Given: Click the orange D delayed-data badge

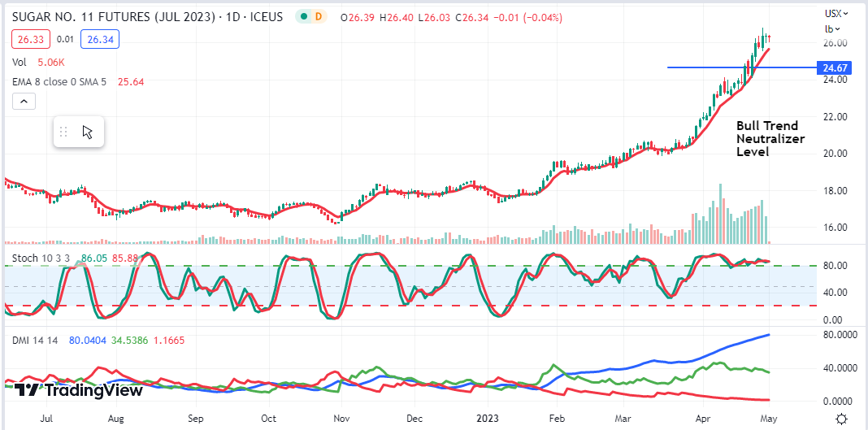Looking at the screenshot, I should 319,16.
